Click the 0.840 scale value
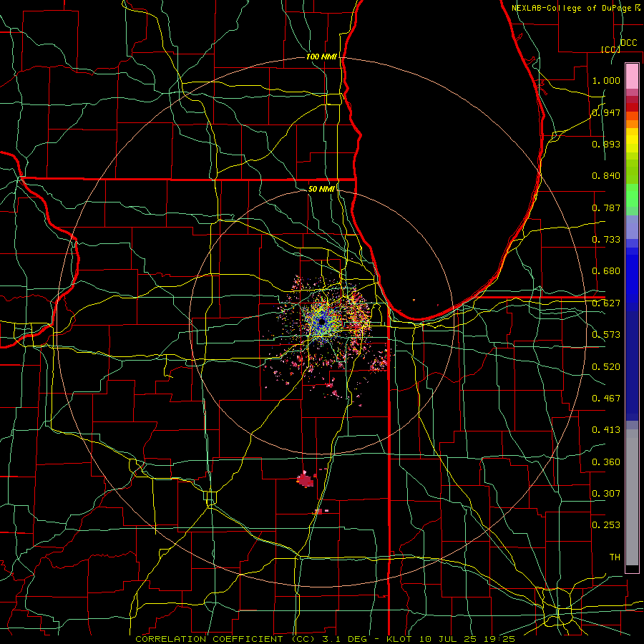644x644 pixels. (x=606, y=176)
